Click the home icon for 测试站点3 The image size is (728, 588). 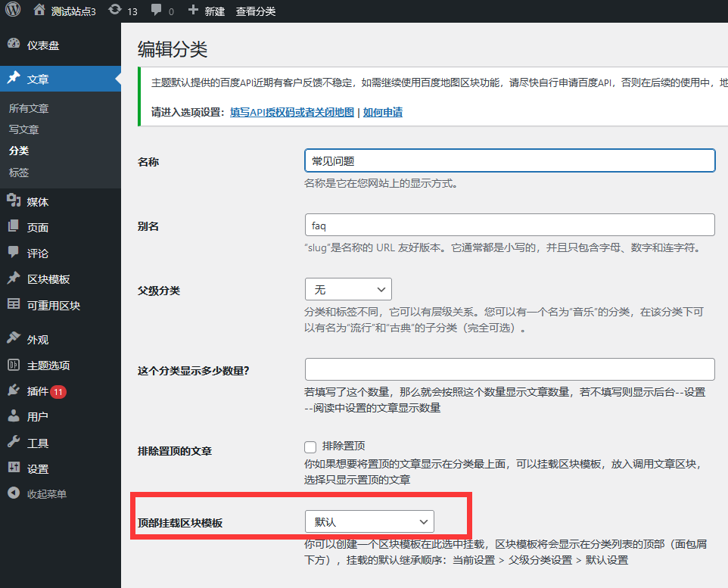pyautogui.click(x=39, y=11)
